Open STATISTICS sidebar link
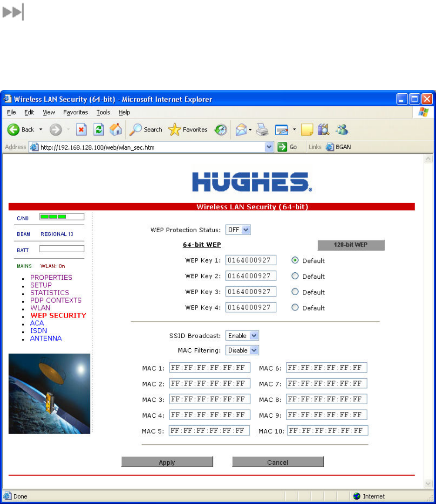Screen dimensions: 436x504 click(x=49, y=293)
